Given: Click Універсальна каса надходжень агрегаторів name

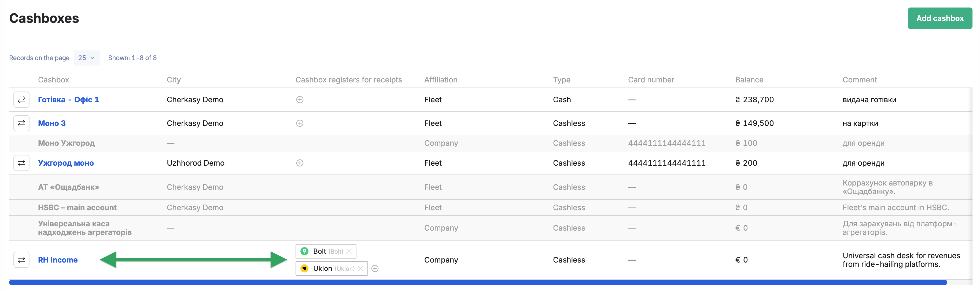Looking at the screenshot, I should 84,228.
